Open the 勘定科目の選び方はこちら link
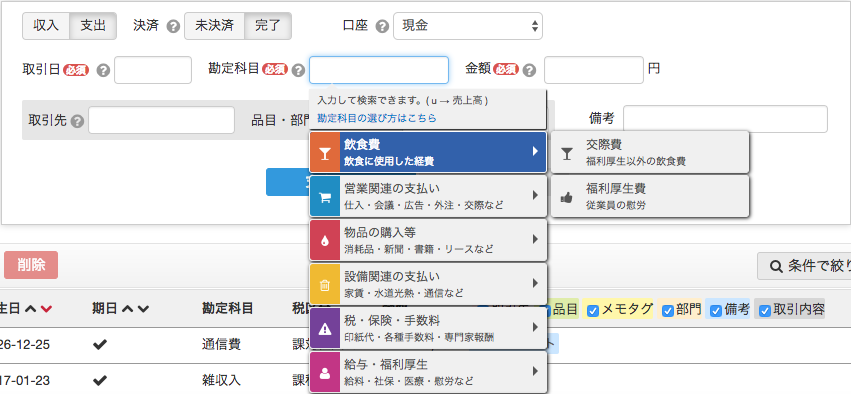This screenshot has width=851, height=394. pyautogui.click(x=377, y=118)
